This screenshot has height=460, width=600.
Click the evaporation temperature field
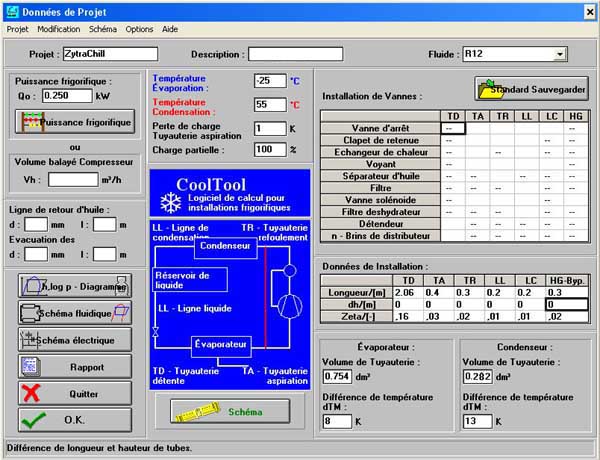270,81
